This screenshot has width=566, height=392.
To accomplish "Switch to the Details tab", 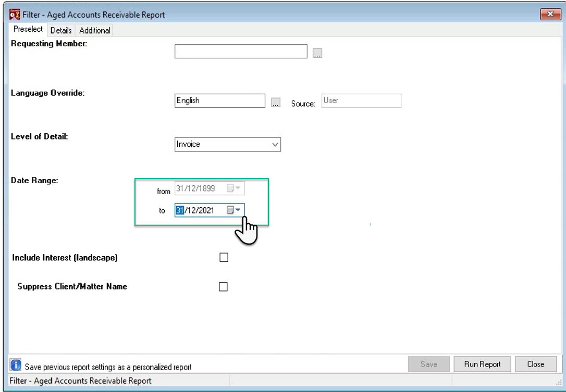I will pyautogui.click(x=61, y=31).
